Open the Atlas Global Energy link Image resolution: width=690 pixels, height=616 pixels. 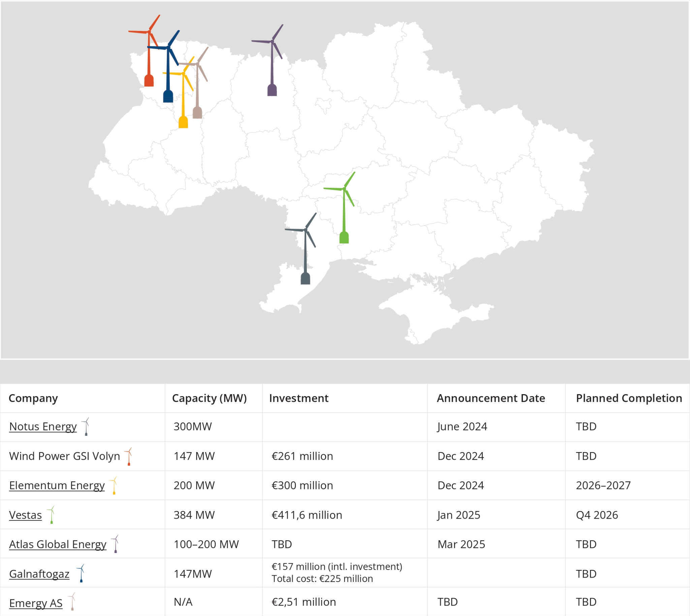tap(58, 544)
